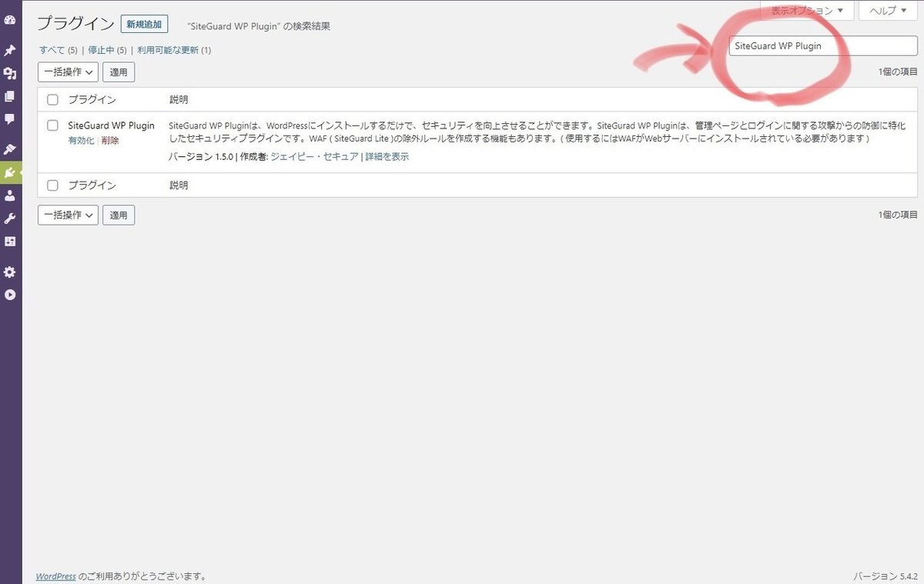Open the Comments icon
Image resolution: width=924 pixels, height=584 pixels.
click(10, 119)
